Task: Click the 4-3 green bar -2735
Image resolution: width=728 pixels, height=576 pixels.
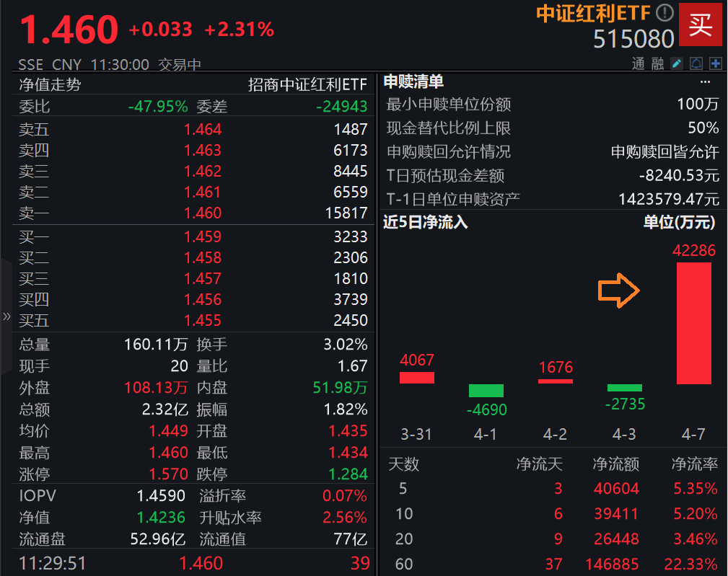Action: click(625, 388)
